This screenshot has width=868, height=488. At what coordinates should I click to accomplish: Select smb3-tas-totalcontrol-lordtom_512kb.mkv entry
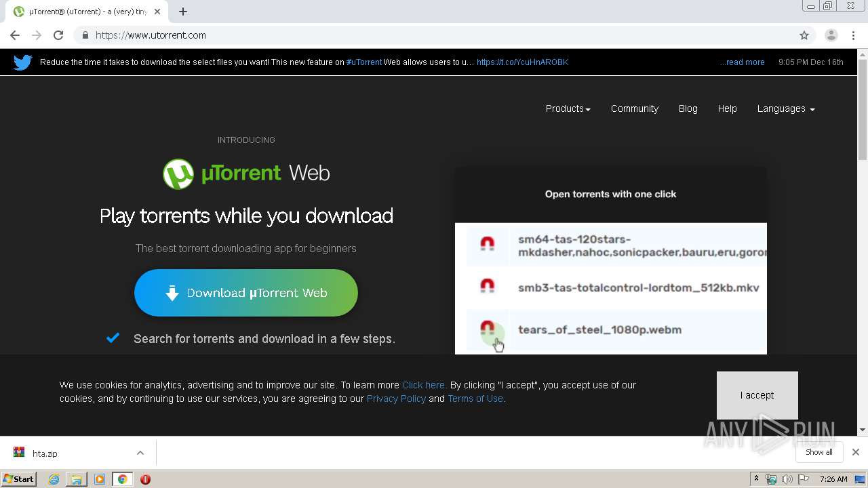pyautogui.click(x=638, y=288)
